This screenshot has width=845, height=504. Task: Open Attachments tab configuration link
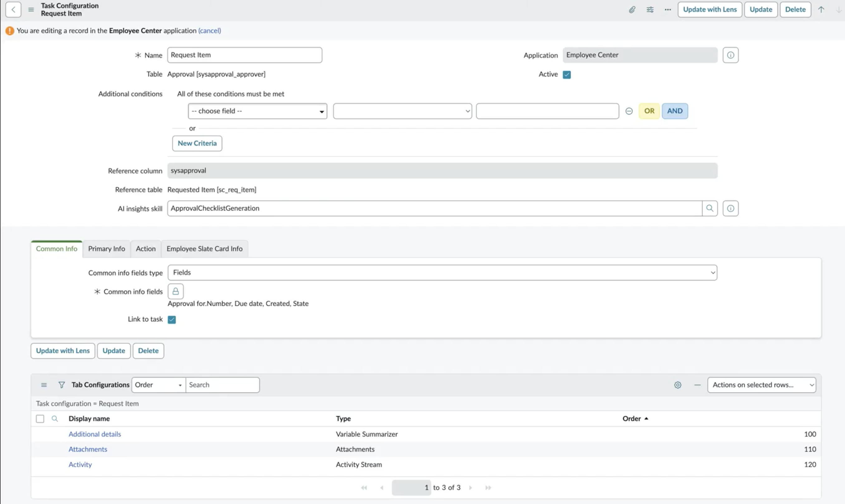(x=88, y=449)
